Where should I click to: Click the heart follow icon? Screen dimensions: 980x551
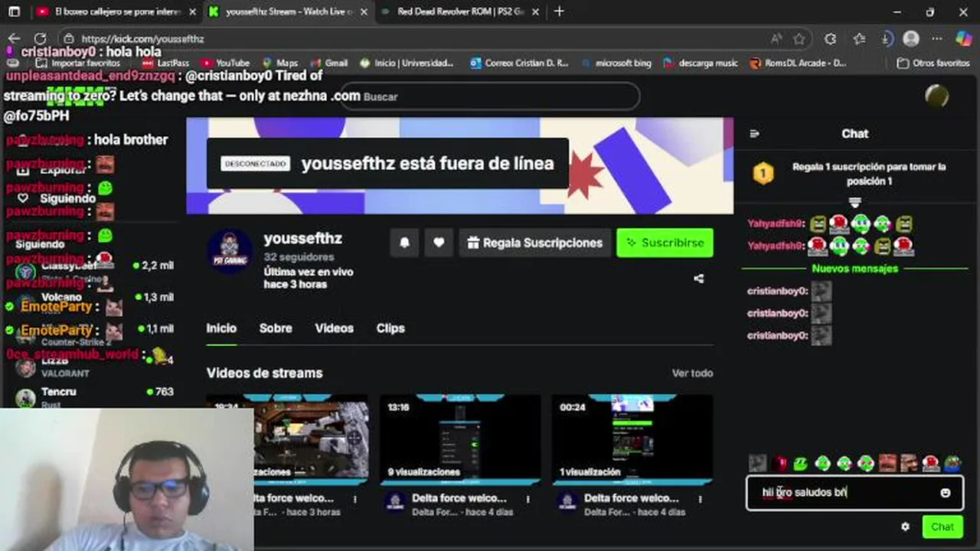tap(439, 243)
